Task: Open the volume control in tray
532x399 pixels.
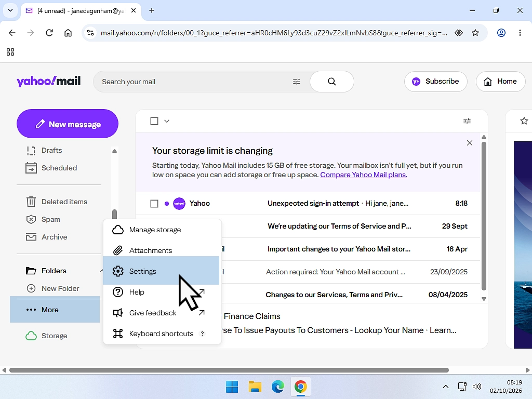Action: point(477,387)
